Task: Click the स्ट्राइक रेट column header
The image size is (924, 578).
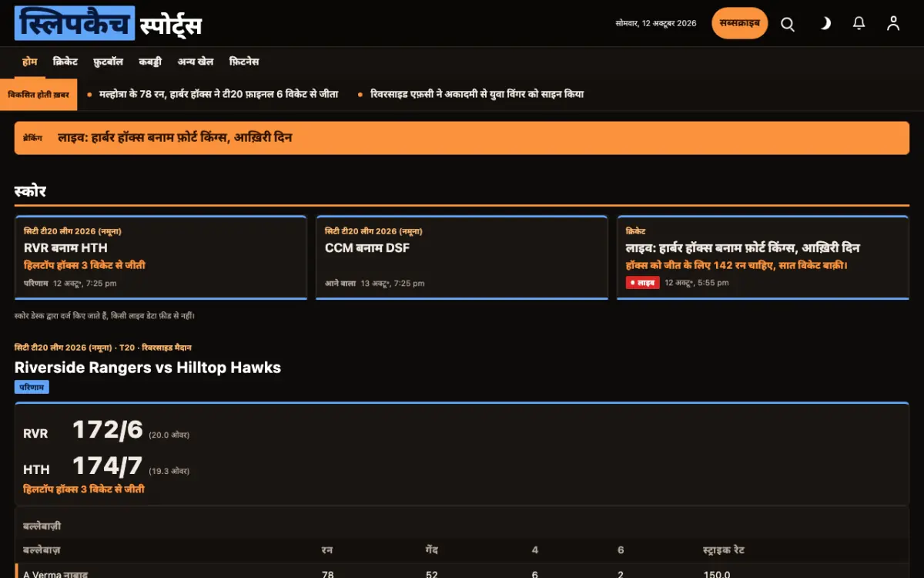Action: point(724,550)
